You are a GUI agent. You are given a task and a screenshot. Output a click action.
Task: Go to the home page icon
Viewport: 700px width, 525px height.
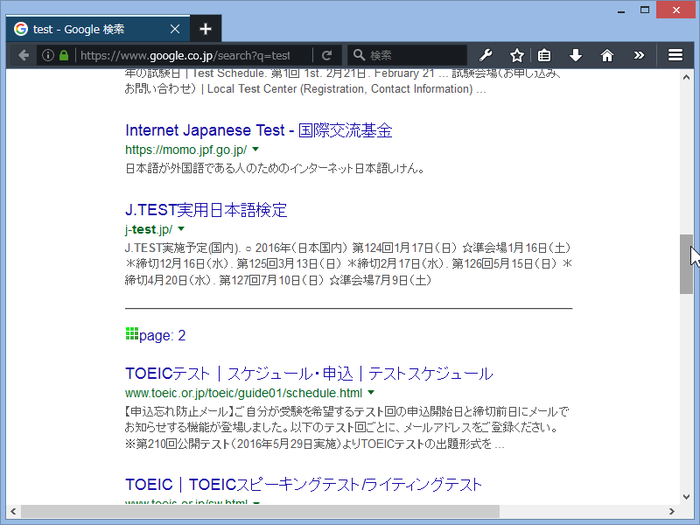[x=606, y=55]
